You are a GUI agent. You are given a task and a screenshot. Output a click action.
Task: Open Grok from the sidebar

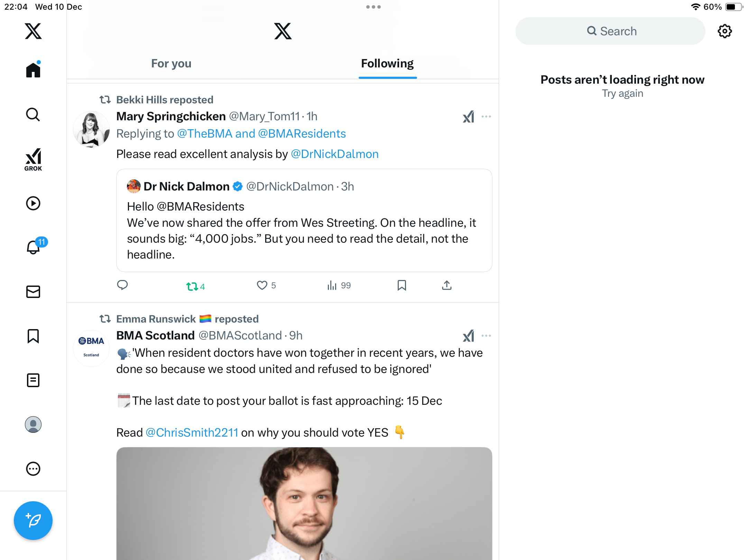tap(33, 159)
